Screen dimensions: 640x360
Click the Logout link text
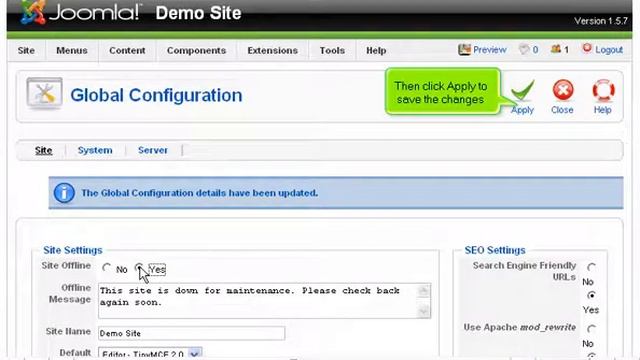609,50
